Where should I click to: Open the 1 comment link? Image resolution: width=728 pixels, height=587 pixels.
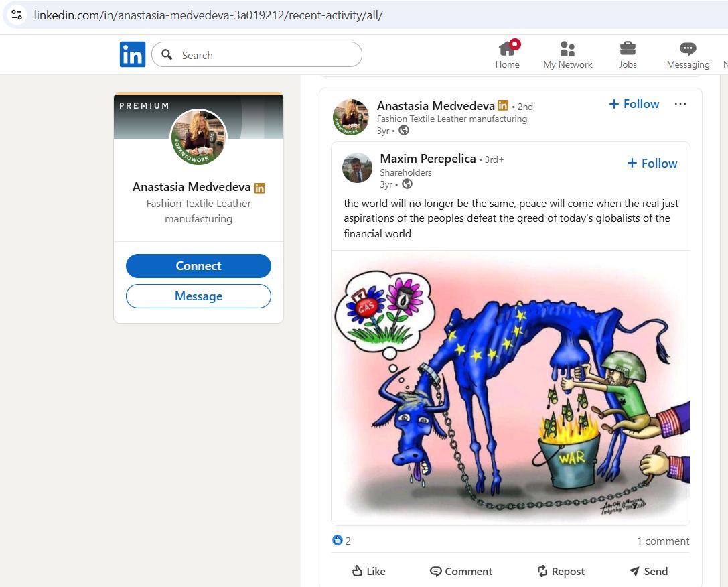point(662,540)
